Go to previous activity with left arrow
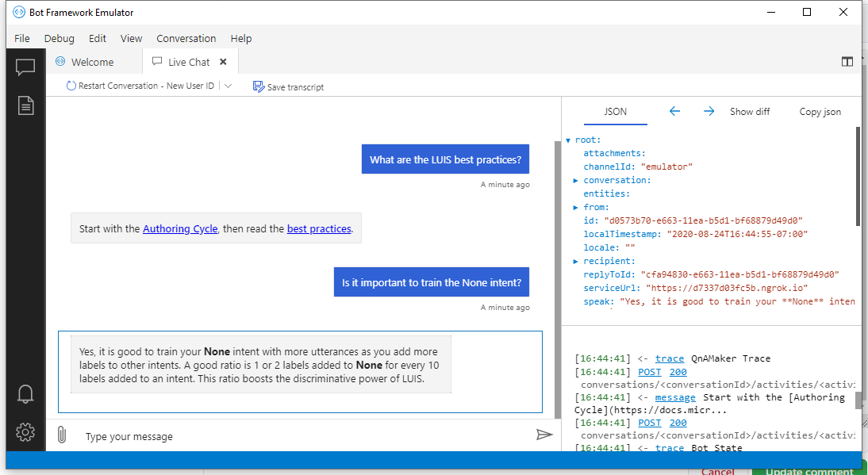 (x=674, y=112)
